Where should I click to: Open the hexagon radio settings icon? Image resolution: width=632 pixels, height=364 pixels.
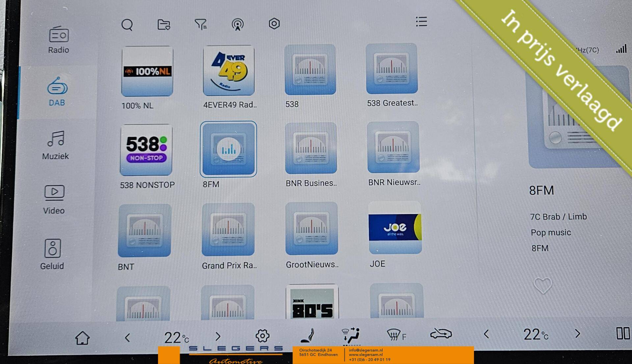(x=274, y=24)
